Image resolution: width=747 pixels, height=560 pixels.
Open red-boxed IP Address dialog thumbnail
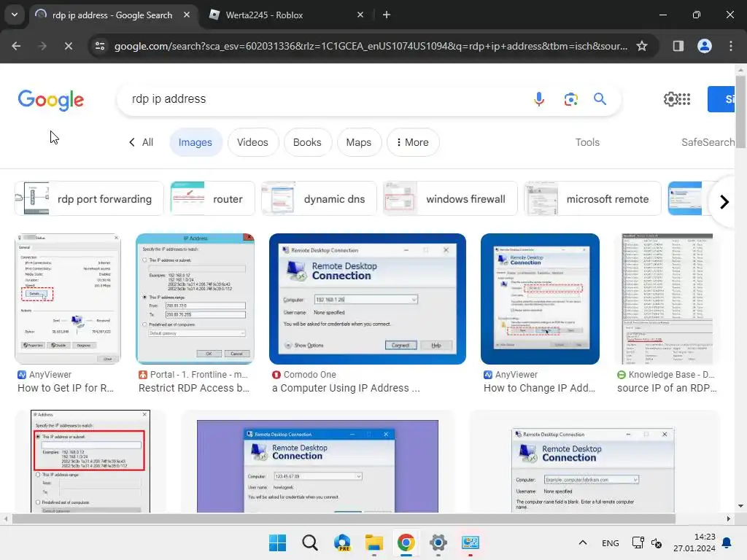90,461
